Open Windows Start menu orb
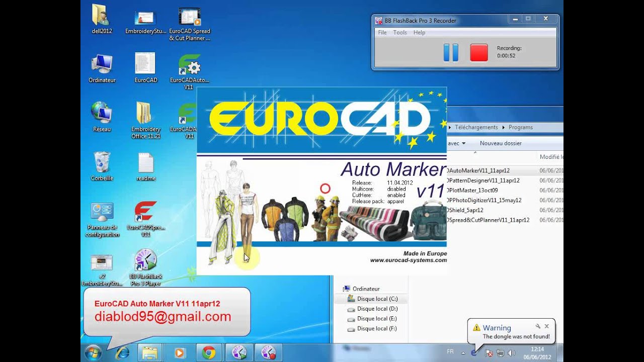 (93, 353)
